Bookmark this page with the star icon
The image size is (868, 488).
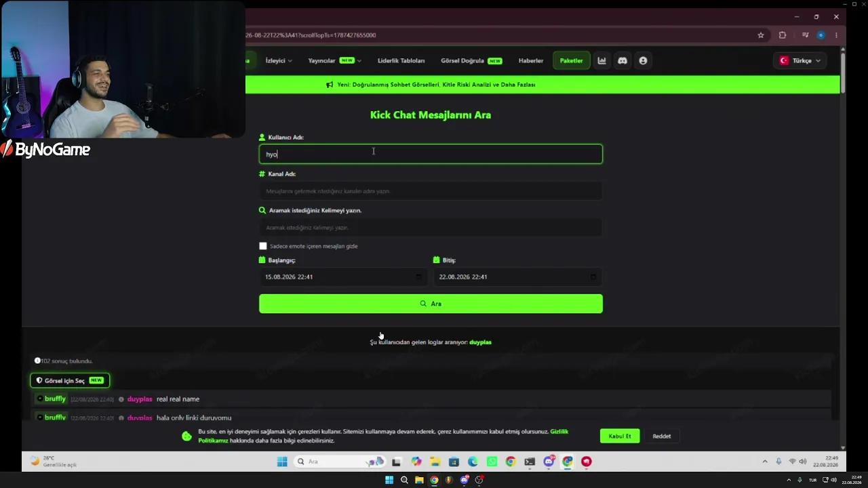click(761, 35)
